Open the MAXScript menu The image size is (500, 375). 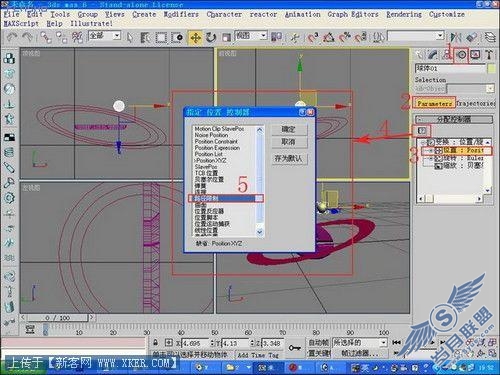pyautogui.click(x=21, y=24)
